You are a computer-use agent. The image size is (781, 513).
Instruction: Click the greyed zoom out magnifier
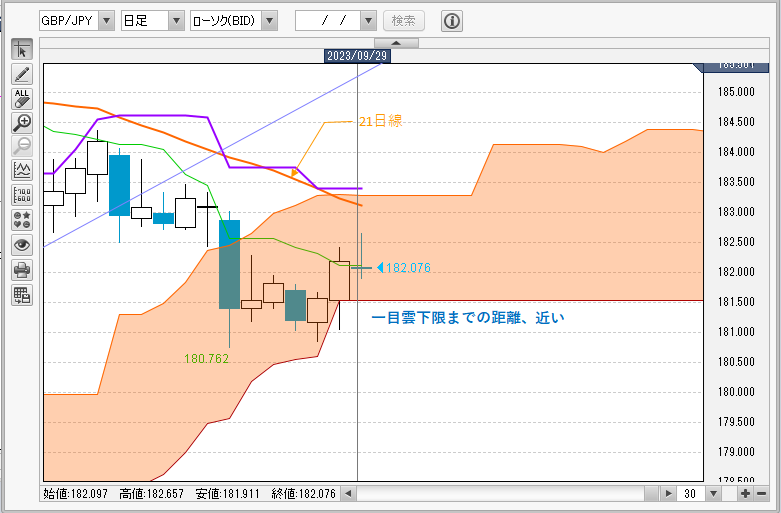coord(22,146)
